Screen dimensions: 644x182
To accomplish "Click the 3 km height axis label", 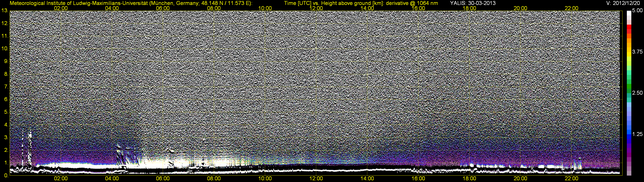I will pyautogui.click(x=6, y=137).
